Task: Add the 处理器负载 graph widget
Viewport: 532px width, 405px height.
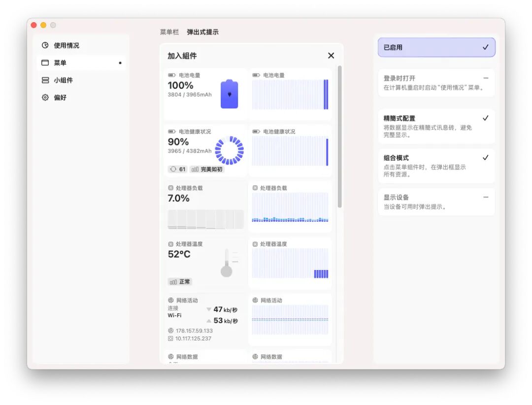Action: tap(290, 207)
